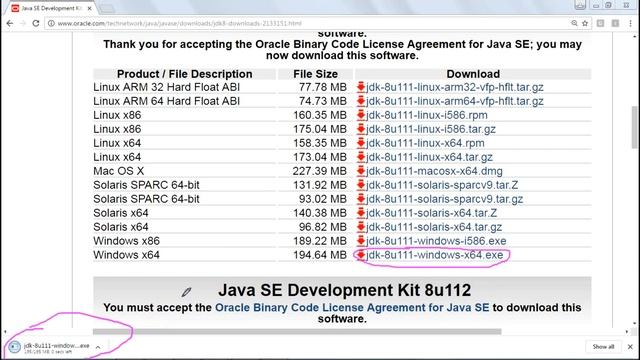The width and height of the screenshot is (640, 360).
Task: Click download arrow icon for linux-x64.tar.gz
Action: coord(360,157)
